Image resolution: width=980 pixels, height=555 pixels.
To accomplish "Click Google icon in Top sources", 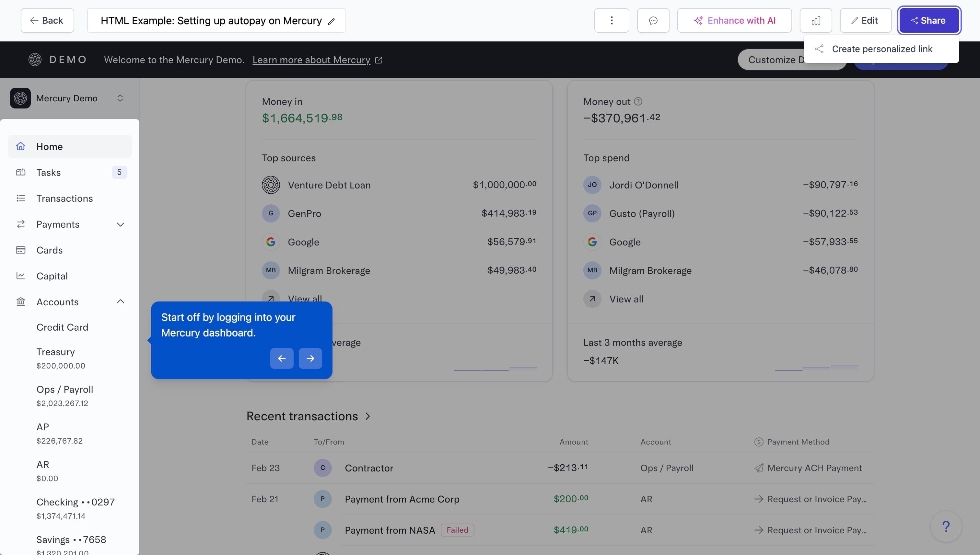I will coord(271,242).
